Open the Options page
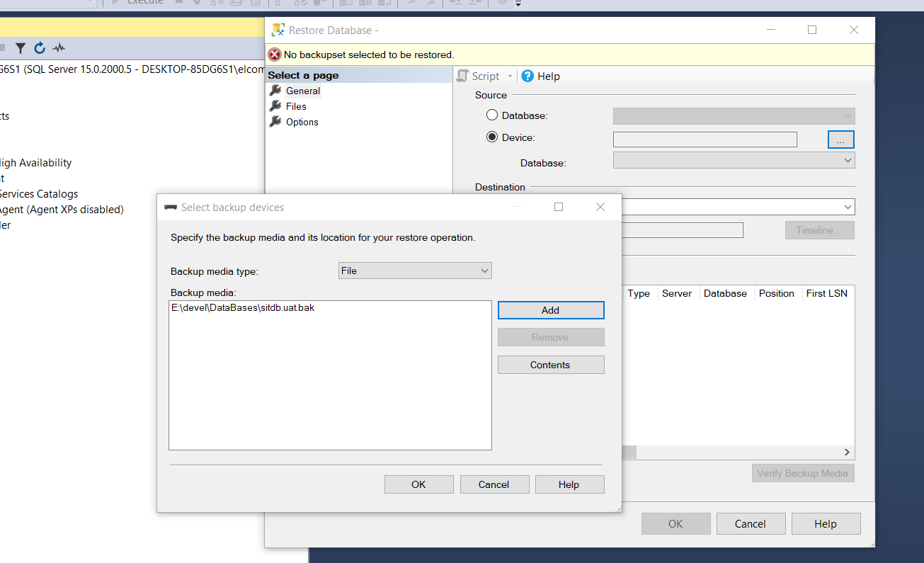Viewport: 924px width, 563px height. (x=302, y=122)
